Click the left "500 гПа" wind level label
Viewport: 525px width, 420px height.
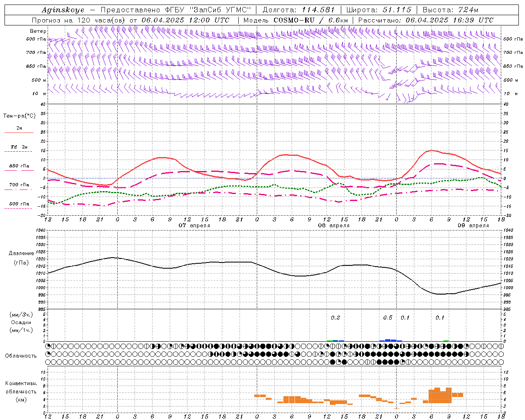click(x=36, y=39)
